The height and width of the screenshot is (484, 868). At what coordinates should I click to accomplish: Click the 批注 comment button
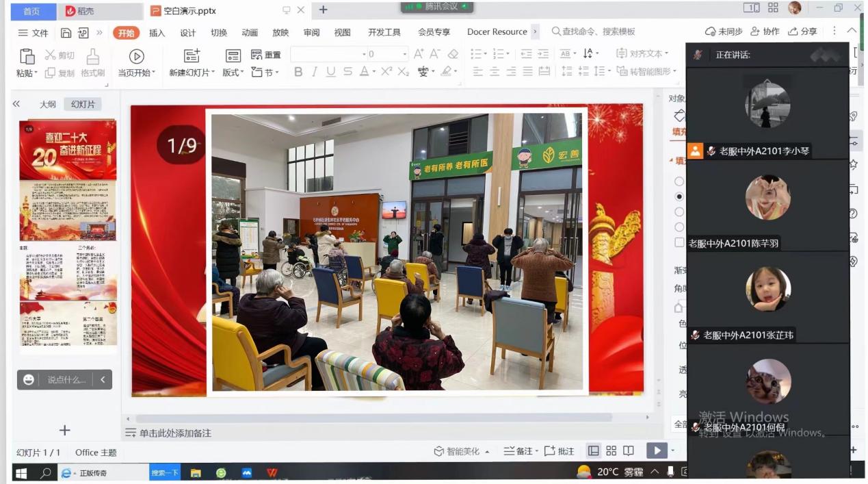(560, 451)
